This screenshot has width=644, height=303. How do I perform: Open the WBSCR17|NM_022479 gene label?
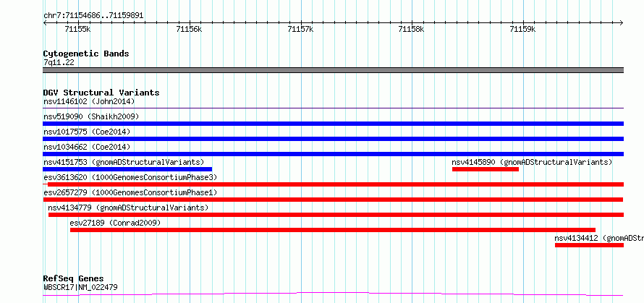(80, 287)
